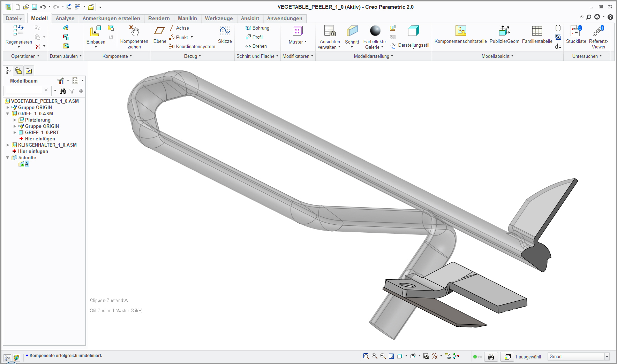Switch to the Analyse tab
Viewport: 617px width, 364px height.
click(65, 18)
